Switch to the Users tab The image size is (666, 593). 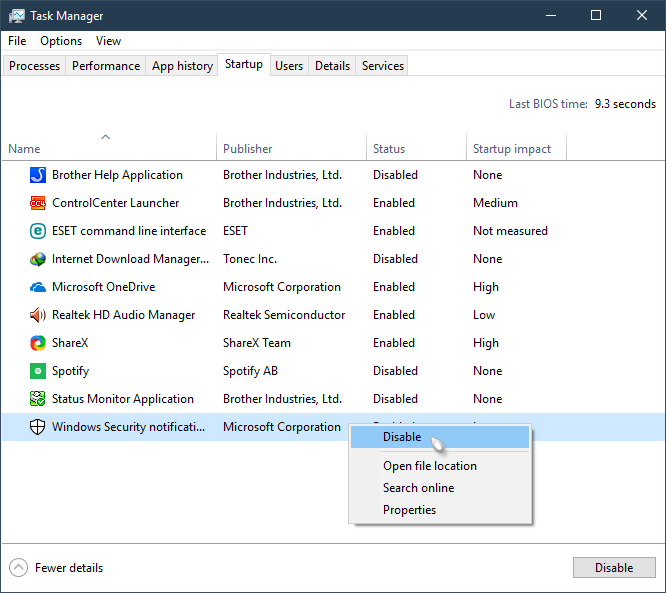[x=289, y=66]
